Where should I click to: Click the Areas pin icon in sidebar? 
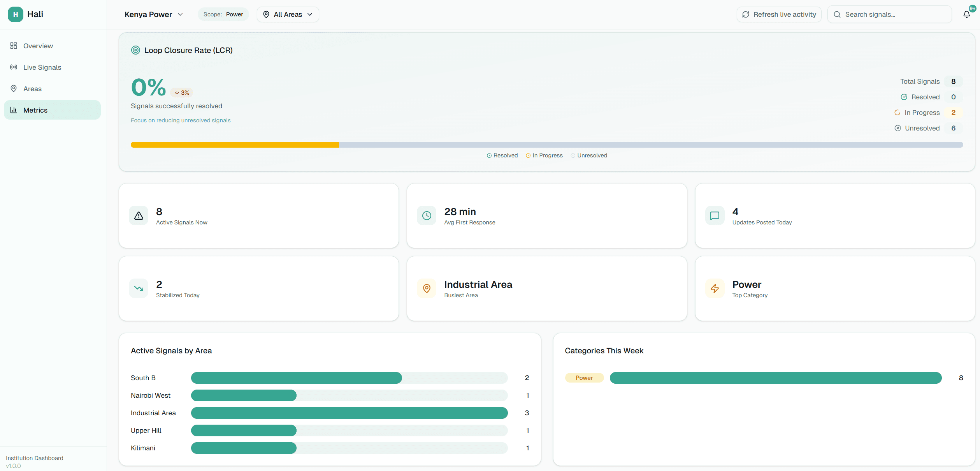[x=14, y=89]
